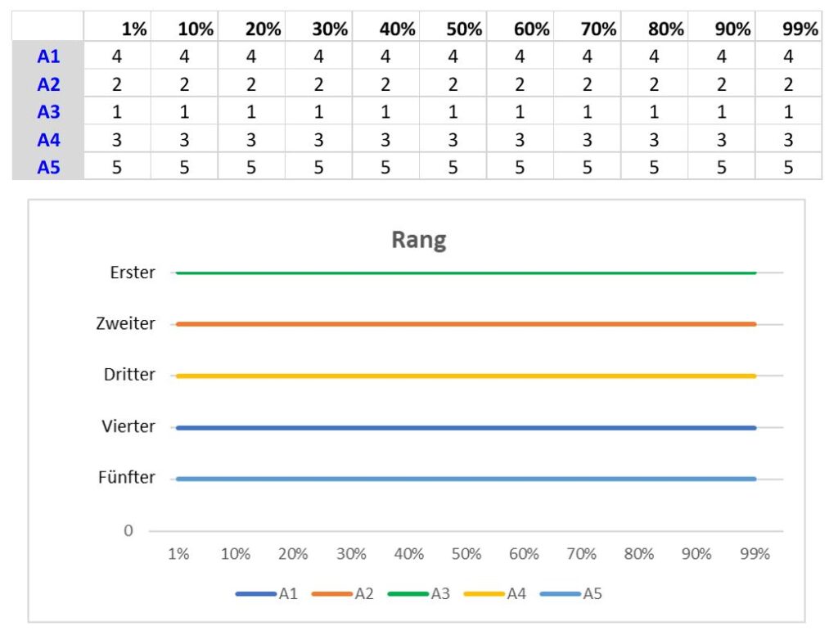Click the 99% column header
The width and height of the screenshot is (838, 644).
click(x=789, y=28)
